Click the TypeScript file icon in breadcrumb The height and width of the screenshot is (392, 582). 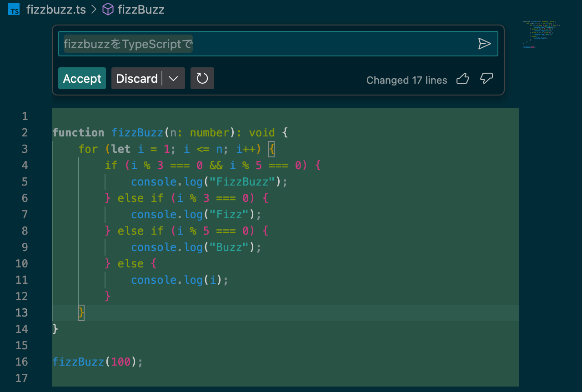point(14,9)
